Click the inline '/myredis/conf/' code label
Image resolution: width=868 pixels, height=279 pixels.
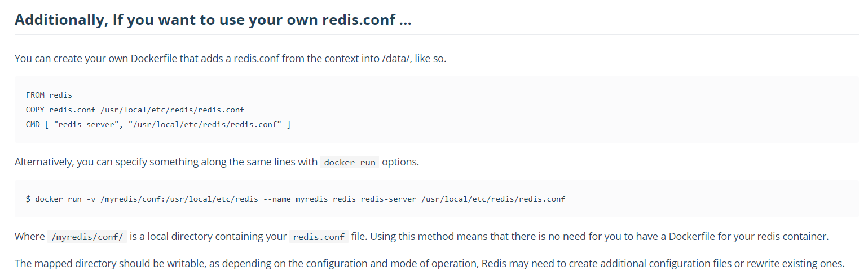(87, 237)
